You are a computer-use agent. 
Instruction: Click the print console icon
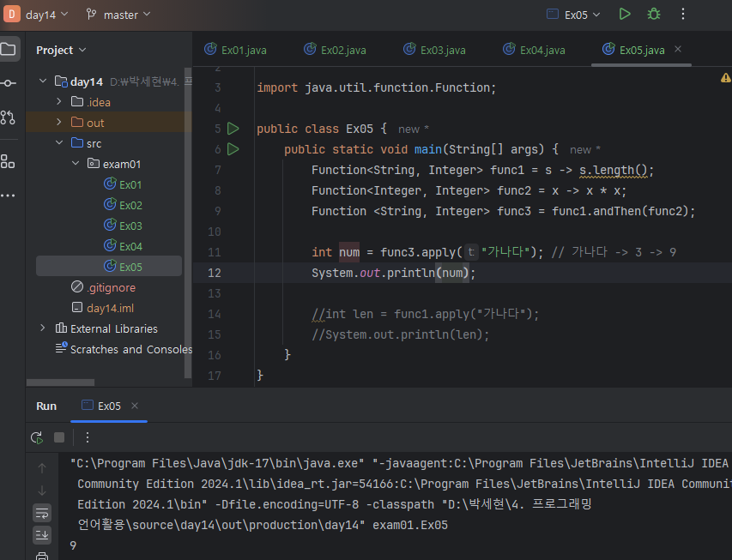click(x=42, y=556)
